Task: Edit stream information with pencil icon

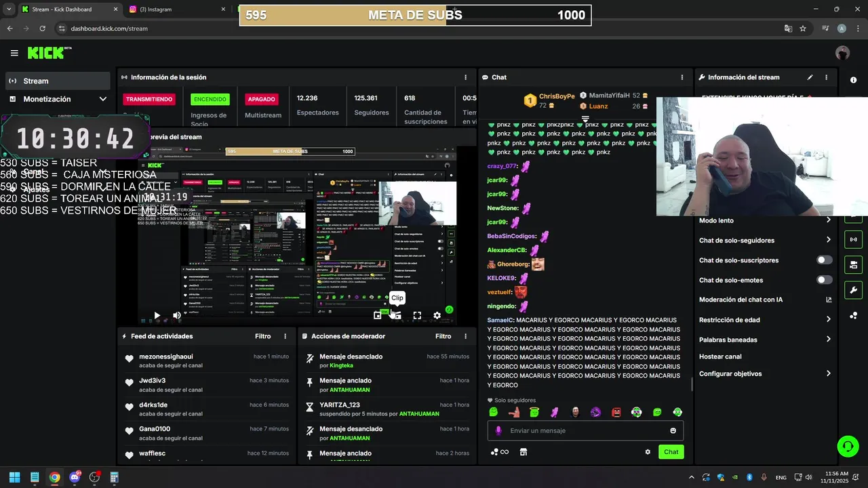Action: point(810,77)
